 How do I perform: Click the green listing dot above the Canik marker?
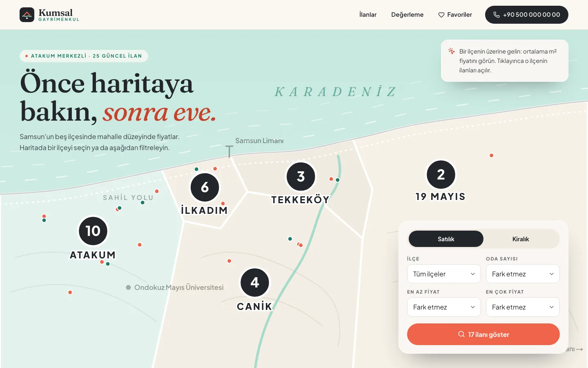(290, 239)
